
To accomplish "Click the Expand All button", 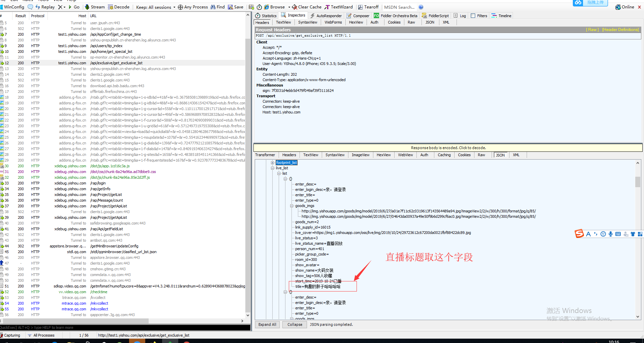I will [267, 324].
